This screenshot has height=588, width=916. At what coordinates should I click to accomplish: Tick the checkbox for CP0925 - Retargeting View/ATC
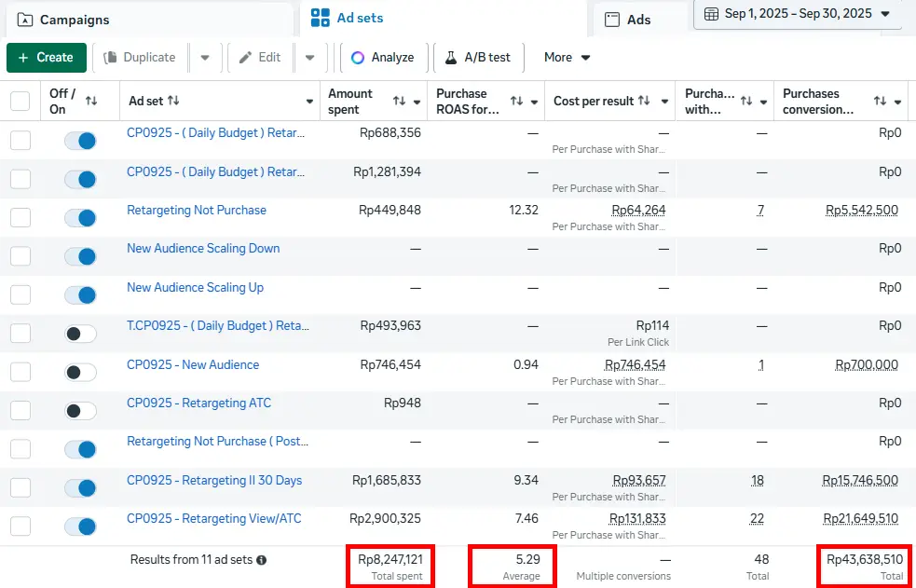pyautogui.click(x=21, y=526)
